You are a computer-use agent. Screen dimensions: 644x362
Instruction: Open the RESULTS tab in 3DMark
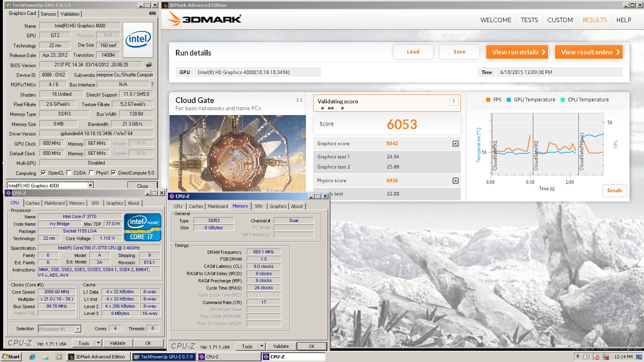[x=594, y=20]
